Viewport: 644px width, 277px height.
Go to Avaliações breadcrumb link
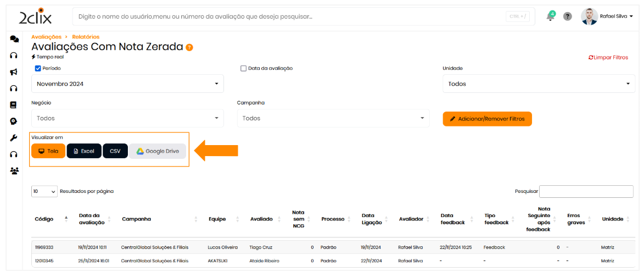click(46, 37)
